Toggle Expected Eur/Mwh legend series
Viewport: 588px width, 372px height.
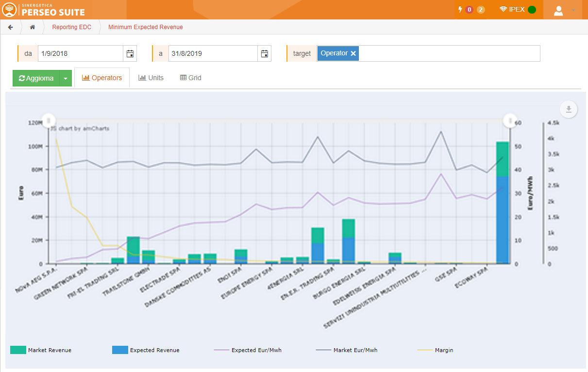pos(248,350)
